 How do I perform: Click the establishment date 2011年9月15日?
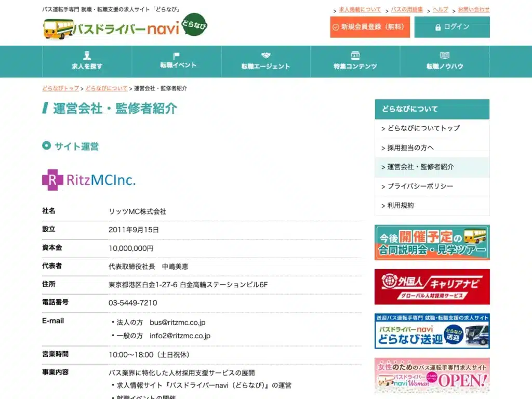point(134,230)
